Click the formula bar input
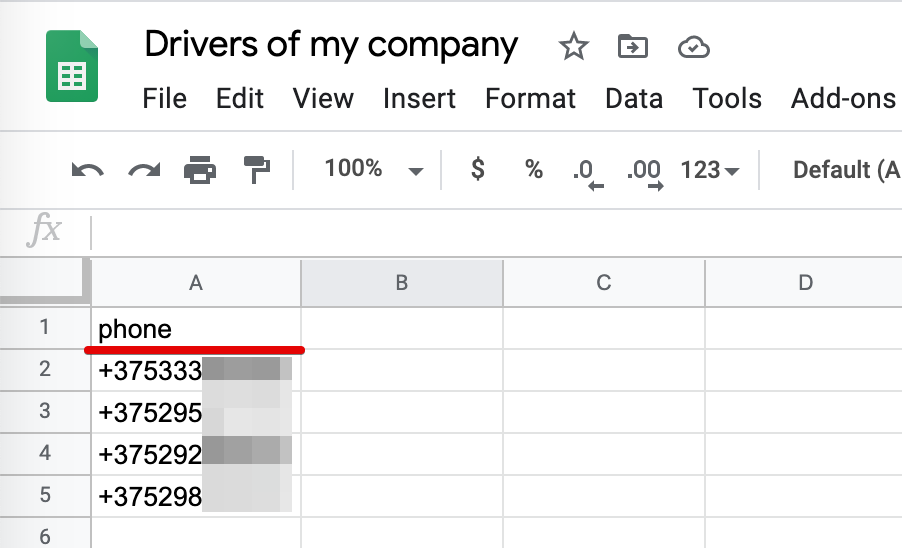 (x=490, y=231)
